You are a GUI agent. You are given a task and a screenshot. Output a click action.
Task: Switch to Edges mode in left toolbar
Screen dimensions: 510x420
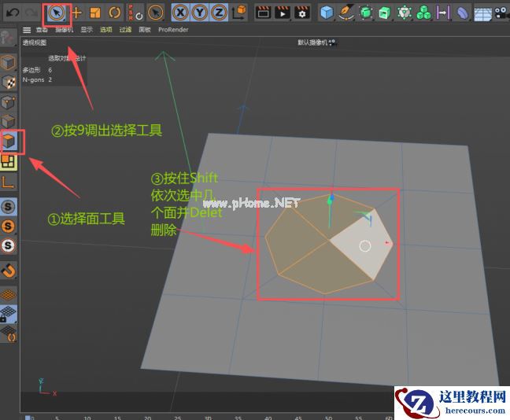point(9,121)
